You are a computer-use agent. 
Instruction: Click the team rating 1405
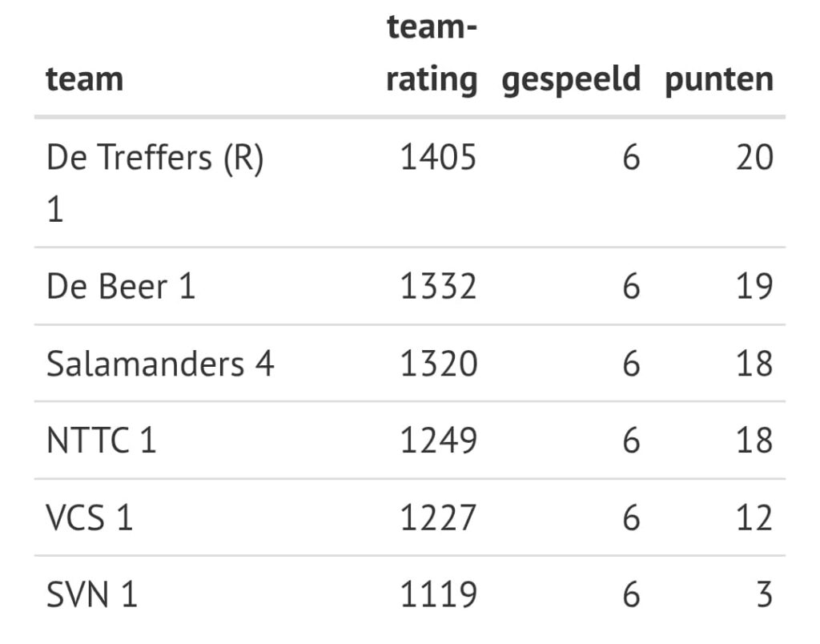pos(438,158)
